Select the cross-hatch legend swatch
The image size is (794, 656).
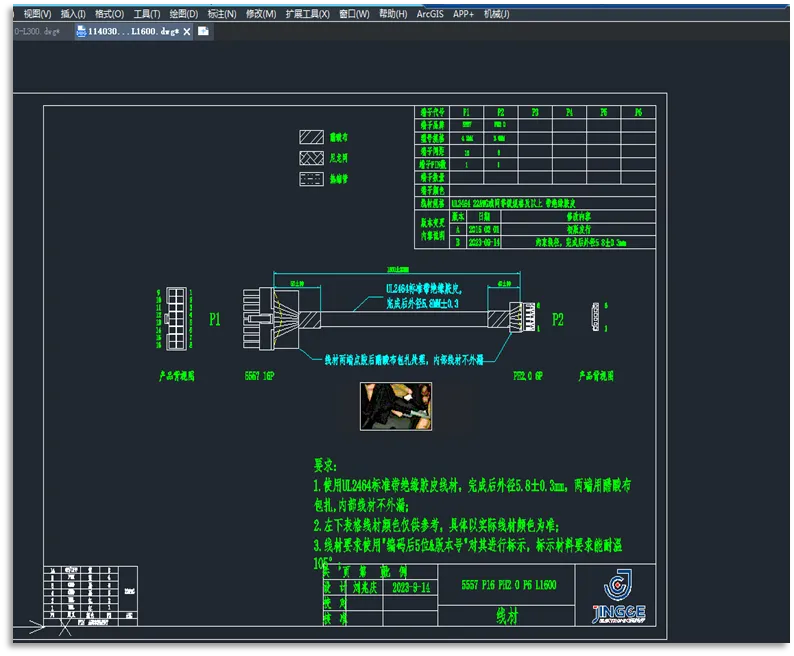click(x=310, y=158)
